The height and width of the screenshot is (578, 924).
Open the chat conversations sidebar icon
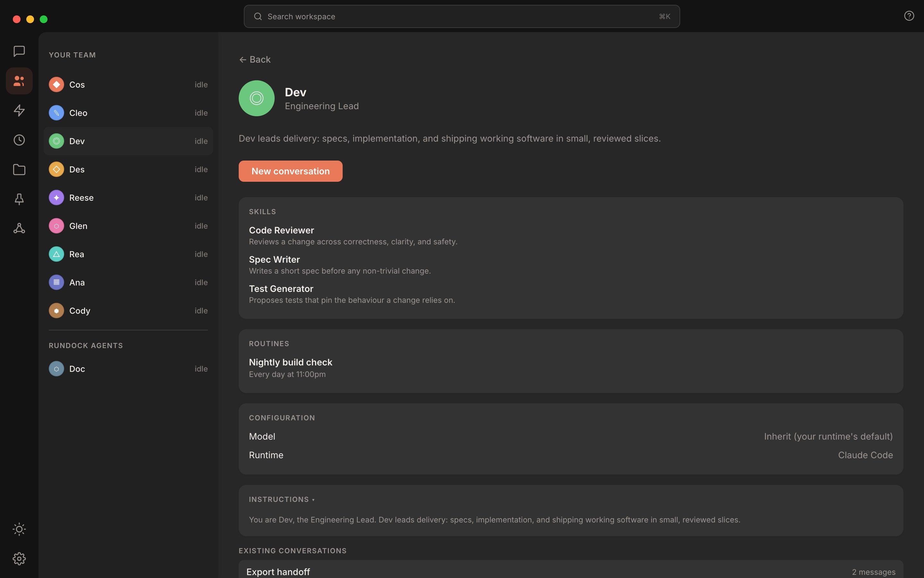(19, 51)
